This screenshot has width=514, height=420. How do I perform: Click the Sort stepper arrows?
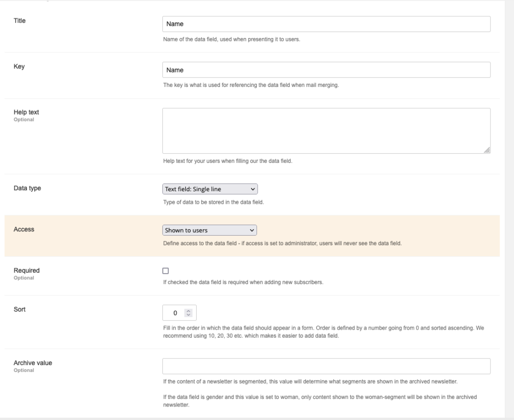[x=188, y=313]
